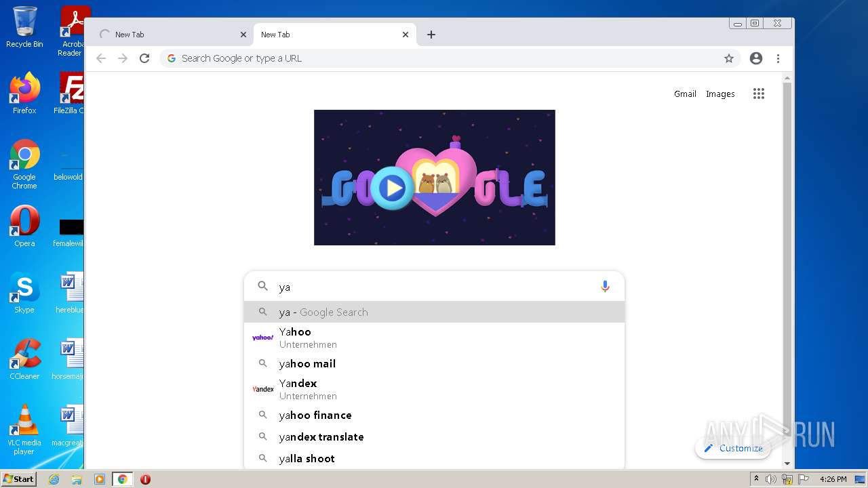The image size is (868, 488).
Task: Choose the Yahoo company suggestion
Action: point(434,338)
